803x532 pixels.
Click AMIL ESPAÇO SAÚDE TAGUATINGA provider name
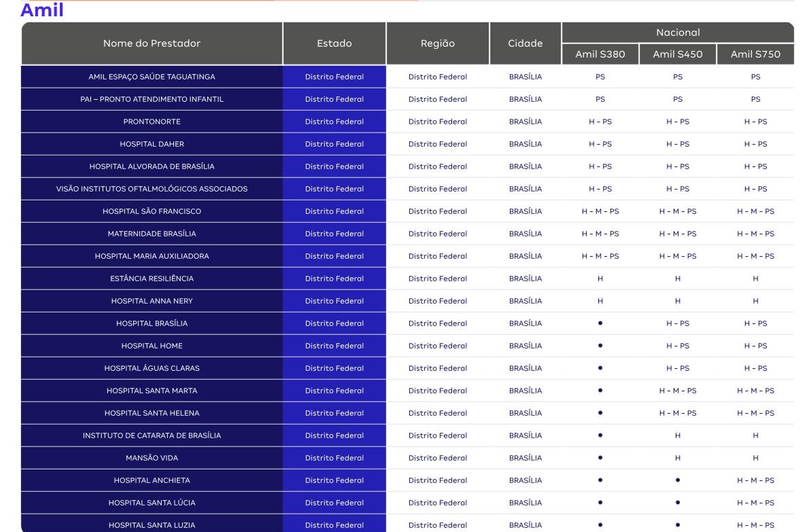coord(152,77)
